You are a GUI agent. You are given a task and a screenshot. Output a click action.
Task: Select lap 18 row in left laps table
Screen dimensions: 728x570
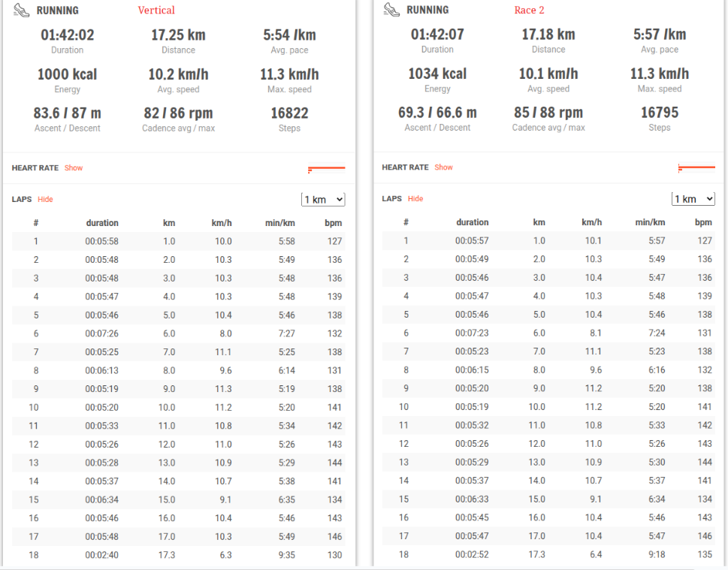[179, 555]
